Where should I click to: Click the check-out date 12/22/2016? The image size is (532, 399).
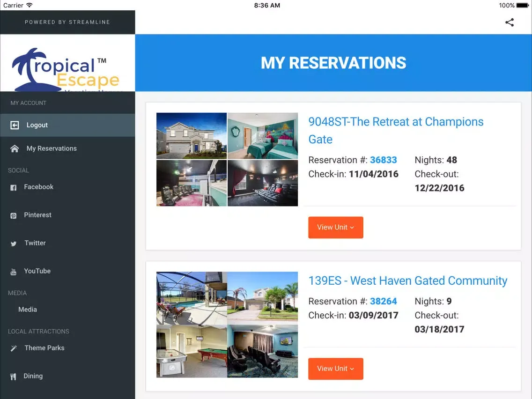(x=439, y=188)
